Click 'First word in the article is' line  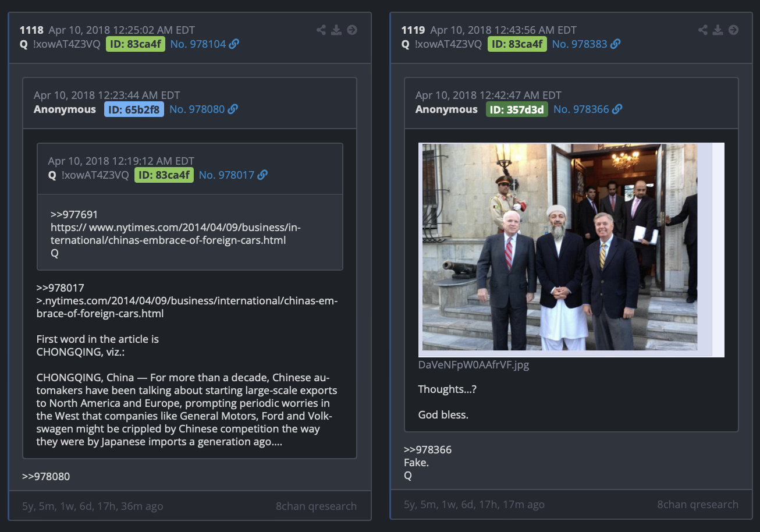coord(98,339)
